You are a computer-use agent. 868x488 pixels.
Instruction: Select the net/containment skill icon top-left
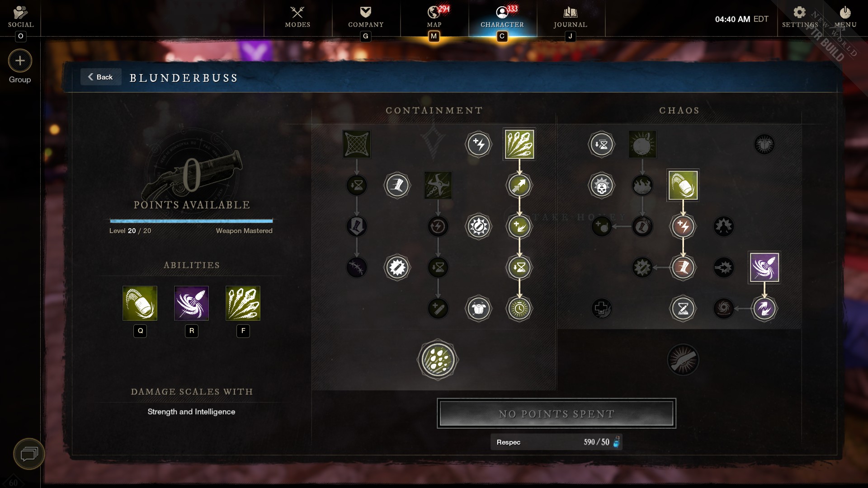(357, 144)
